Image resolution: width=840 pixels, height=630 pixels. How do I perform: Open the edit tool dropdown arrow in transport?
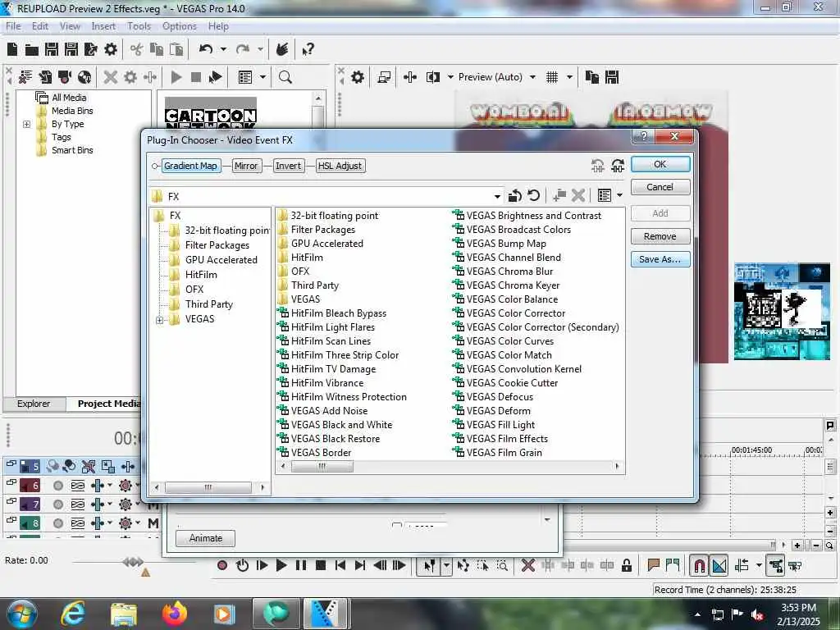point(445,565)
